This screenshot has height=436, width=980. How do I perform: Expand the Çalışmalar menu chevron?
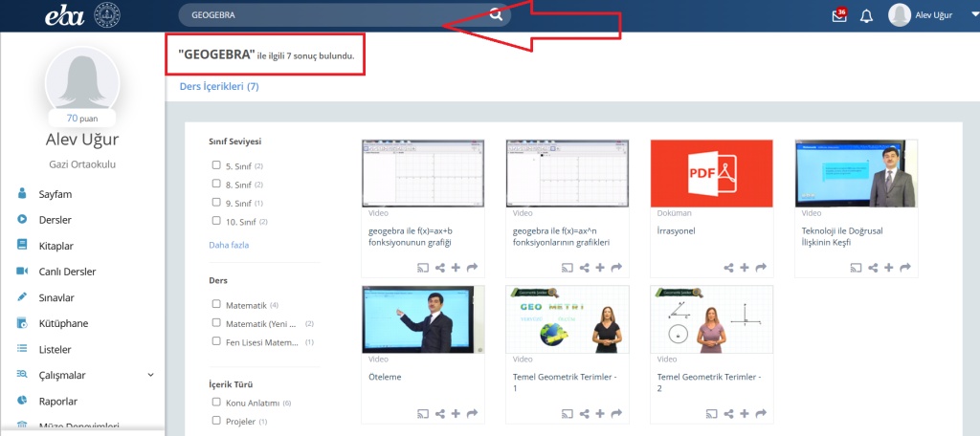(x=150, y=375)
